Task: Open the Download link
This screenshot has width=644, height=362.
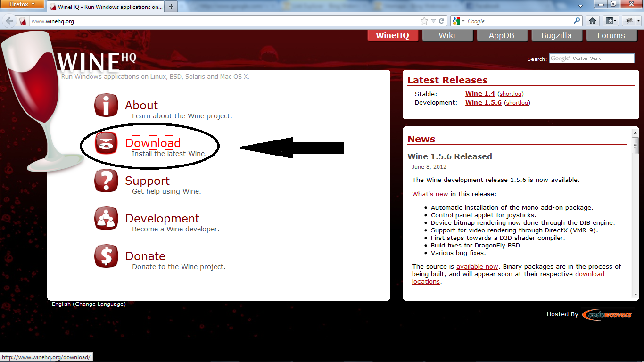Action: [153, 143]
